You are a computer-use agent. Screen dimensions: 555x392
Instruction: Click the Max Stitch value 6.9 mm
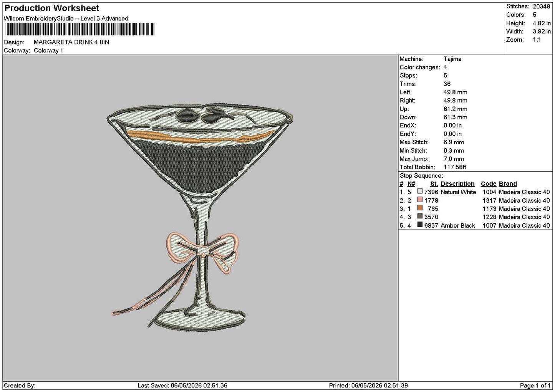(454, 142)
